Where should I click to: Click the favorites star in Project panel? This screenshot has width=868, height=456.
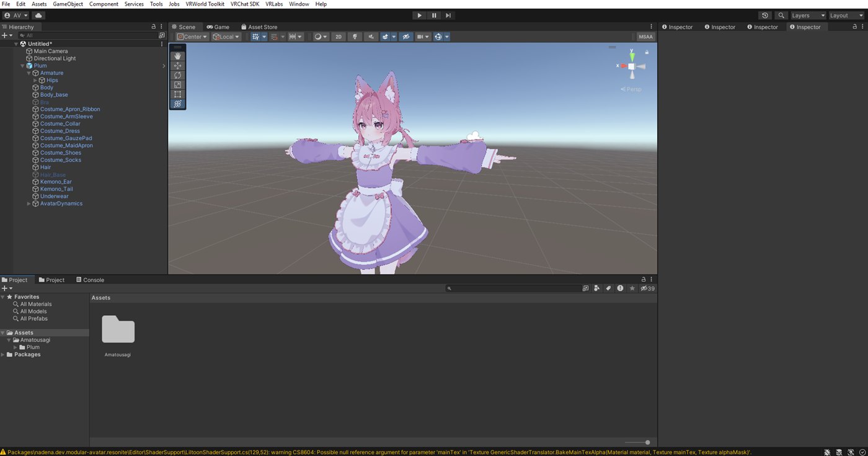(x=632, y=288)
